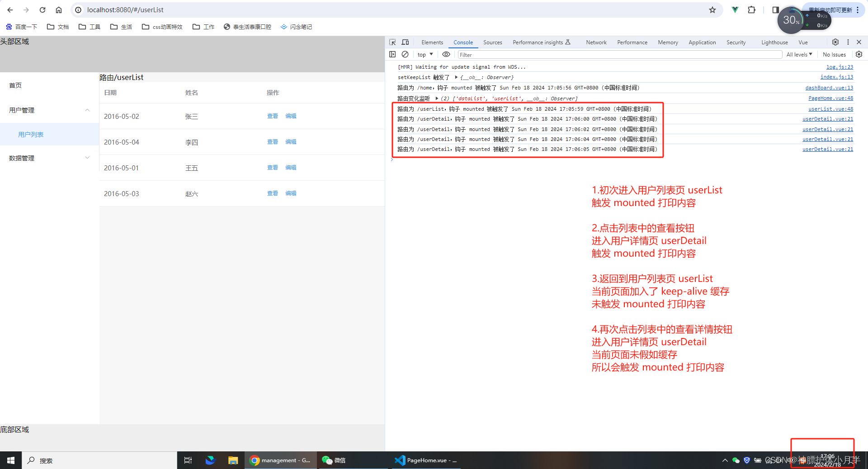Screen dimensions: 868x469
Task: Click 编辑 for 王五
Action: 291,168
